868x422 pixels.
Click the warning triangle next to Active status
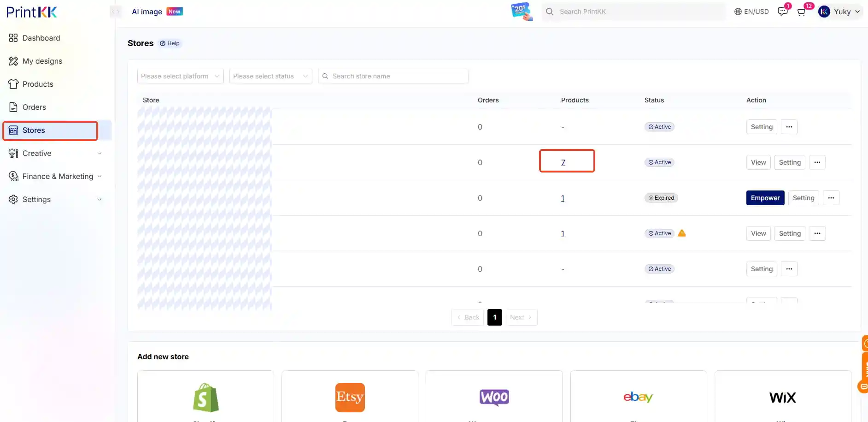(x=681, y=233)
